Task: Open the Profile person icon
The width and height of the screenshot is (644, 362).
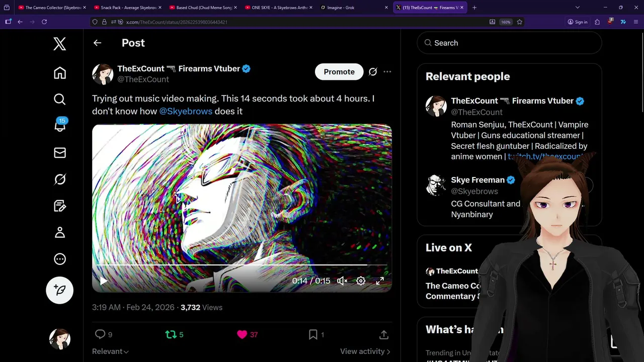Action: click(x=60, y=232)
